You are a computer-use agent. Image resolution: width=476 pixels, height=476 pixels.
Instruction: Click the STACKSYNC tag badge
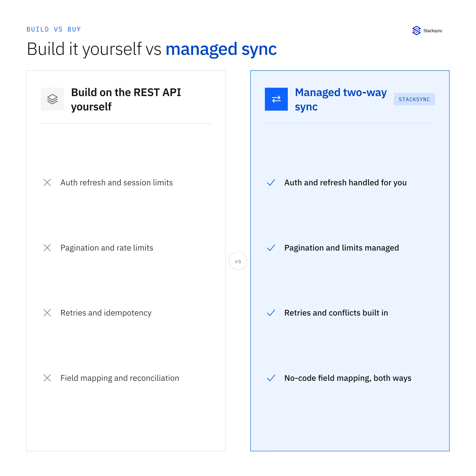(x=414, y=99)
